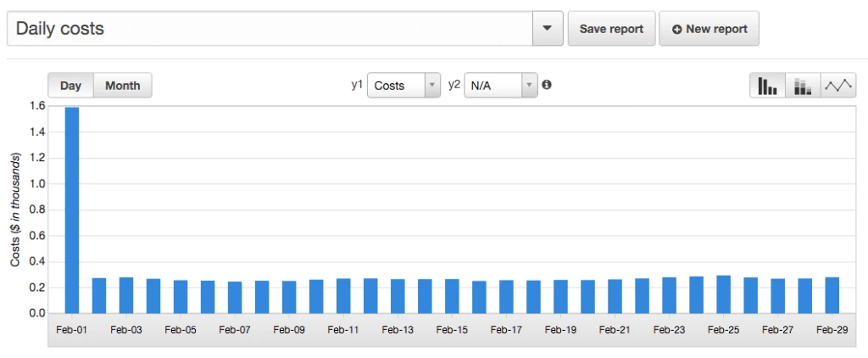868x358 pixels.
Task: Click the info icon beside y2
Action: pos(547,85)
